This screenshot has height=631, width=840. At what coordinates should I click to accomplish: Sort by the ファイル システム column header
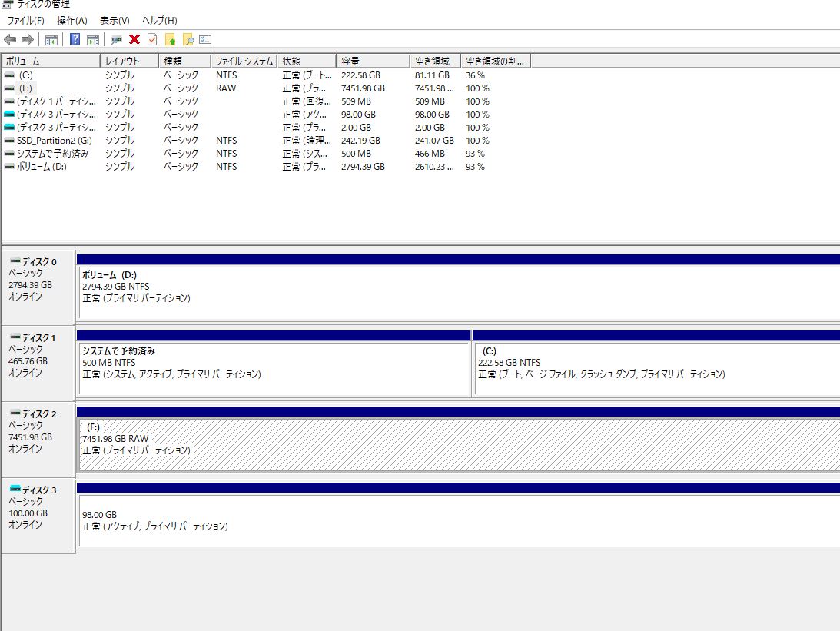(x=243, y=61)
